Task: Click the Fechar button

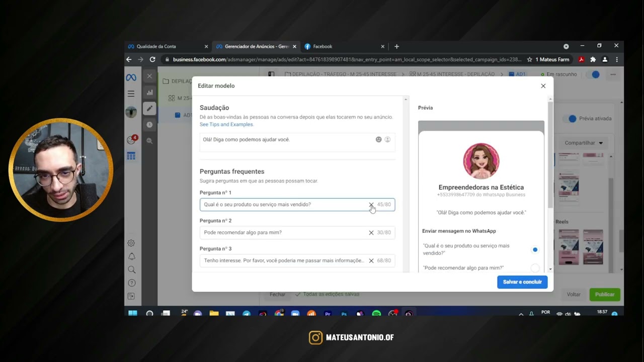Action: point(277,295)
